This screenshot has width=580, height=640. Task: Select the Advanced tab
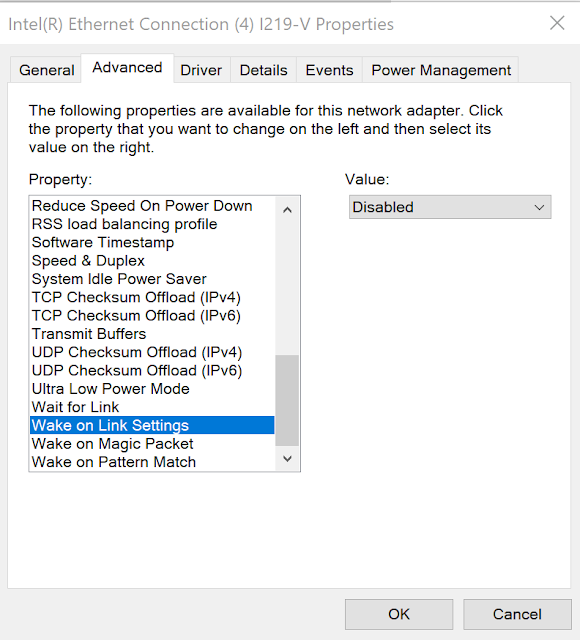pyautogui.click(x=127, y=68)
